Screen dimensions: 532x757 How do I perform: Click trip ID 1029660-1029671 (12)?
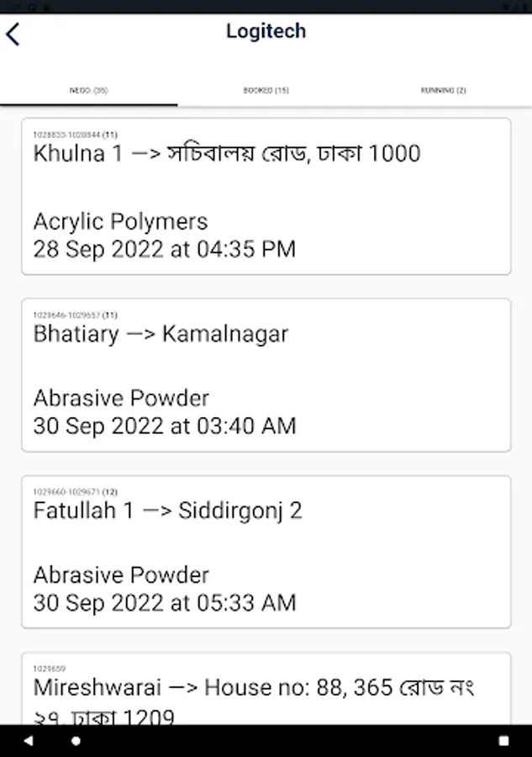(76, 492)
